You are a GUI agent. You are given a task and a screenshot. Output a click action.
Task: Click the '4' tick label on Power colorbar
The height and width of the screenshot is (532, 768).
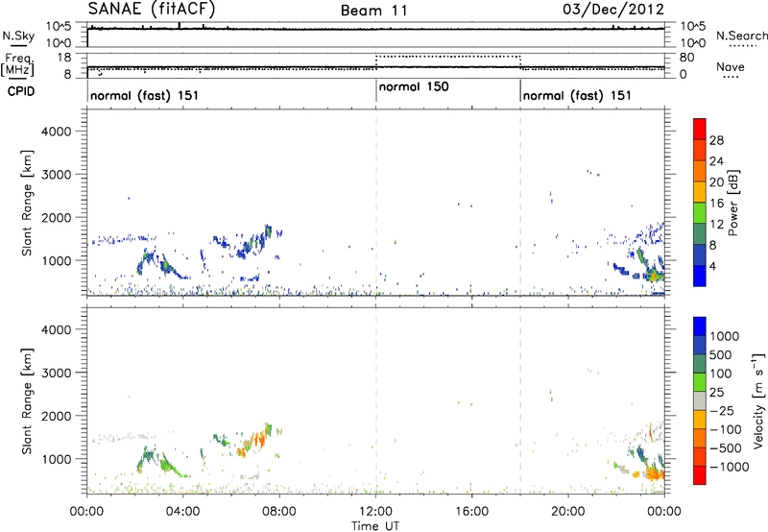(x=713, y=266)
